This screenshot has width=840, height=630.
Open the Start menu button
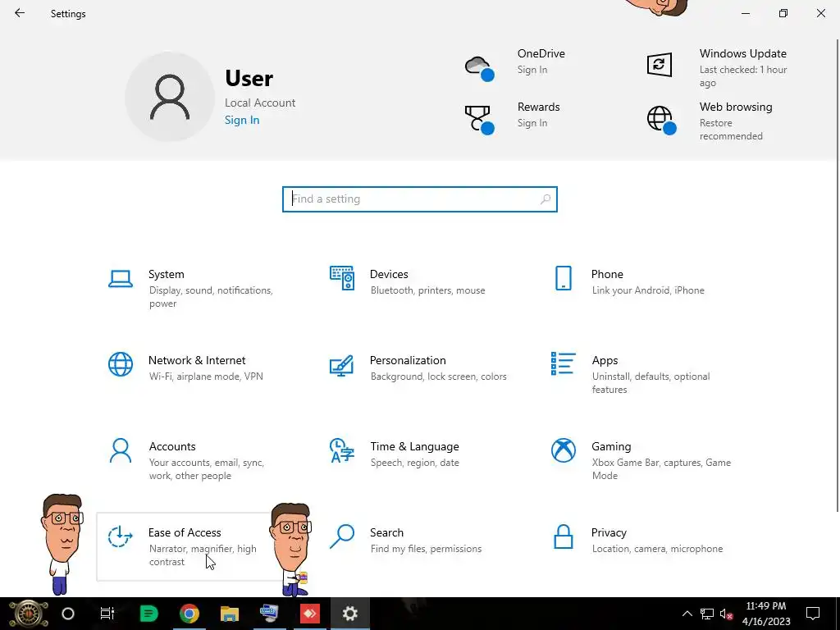tap(28, 614)
